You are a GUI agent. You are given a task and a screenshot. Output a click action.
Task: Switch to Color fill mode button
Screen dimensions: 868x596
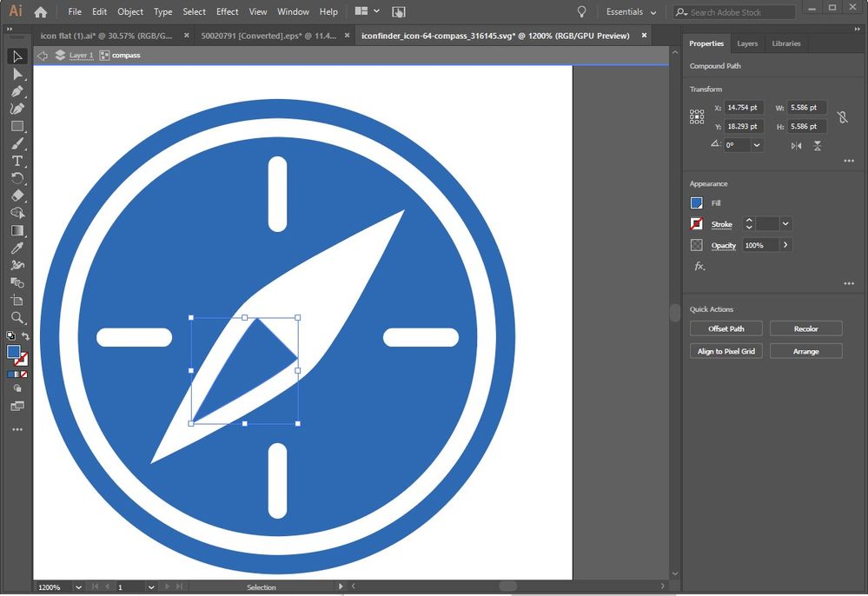(10, 374)
